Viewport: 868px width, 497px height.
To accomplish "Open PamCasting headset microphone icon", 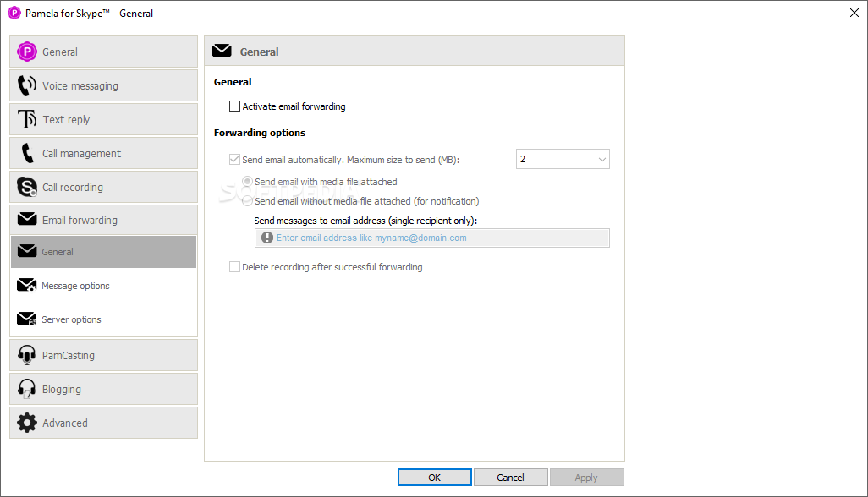I will pyautogui.click(x=26, y=355).
